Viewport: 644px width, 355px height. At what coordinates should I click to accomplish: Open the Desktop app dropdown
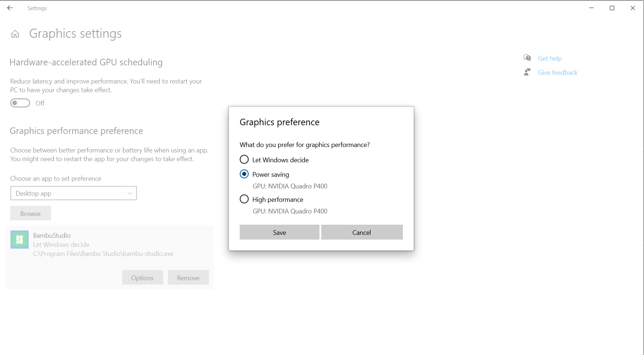coord(74,193)
